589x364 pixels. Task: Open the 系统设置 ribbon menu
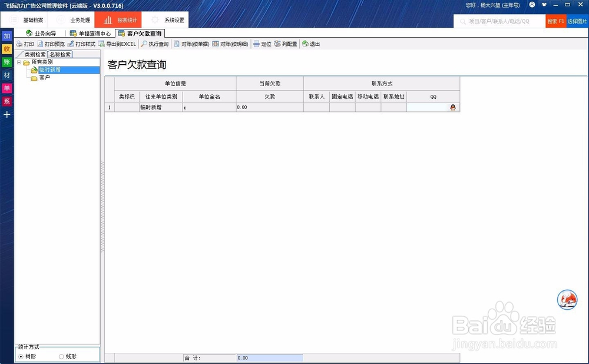[171, 19]
